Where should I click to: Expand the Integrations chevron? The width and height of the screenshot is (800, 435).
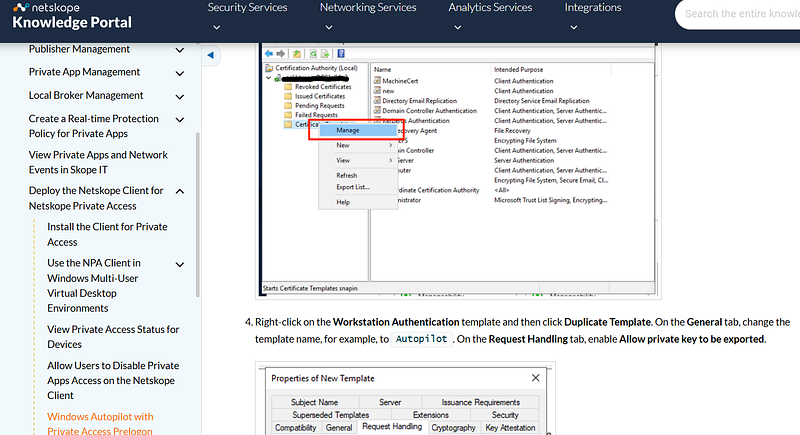pos(573,27)
